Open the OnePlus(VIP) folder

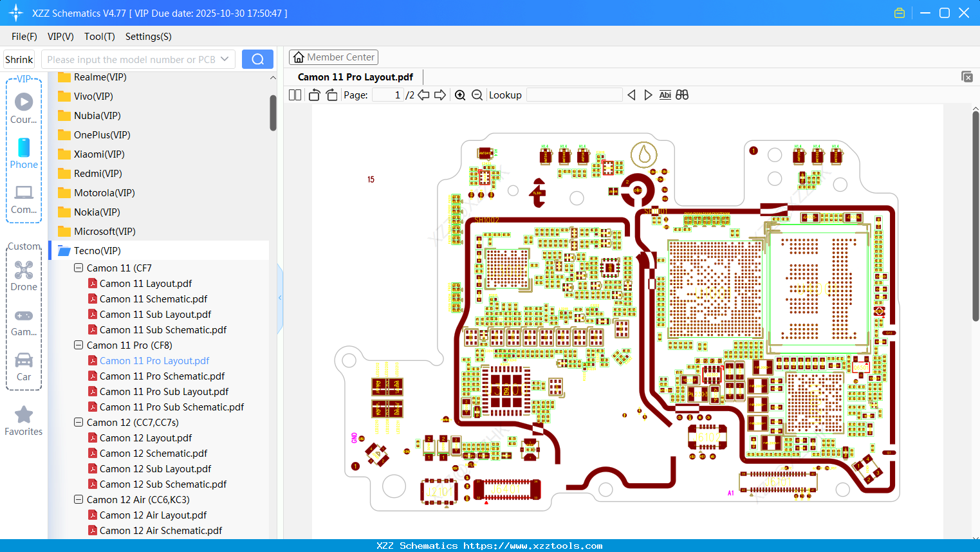[x=102, y=135]
